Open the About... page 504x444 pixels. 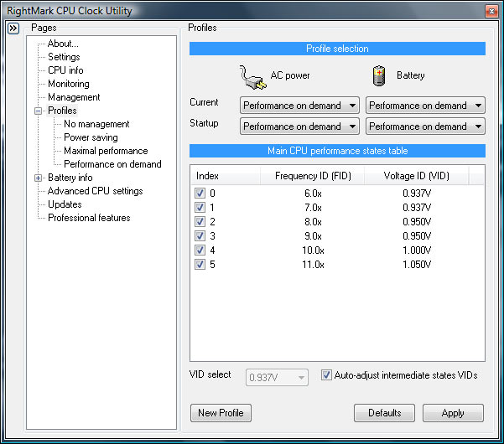(63, 44)
